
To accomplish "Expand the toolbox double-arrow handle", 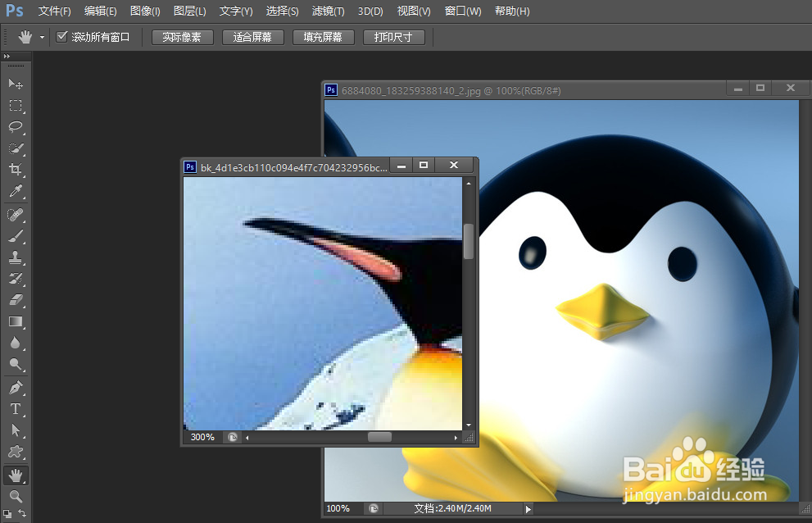I will point(7,56).
